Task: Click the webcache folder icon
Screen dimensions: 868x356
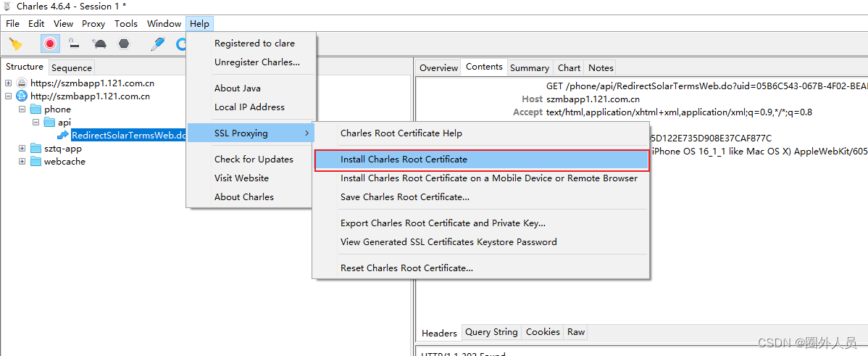Action: tap(36, 162)
